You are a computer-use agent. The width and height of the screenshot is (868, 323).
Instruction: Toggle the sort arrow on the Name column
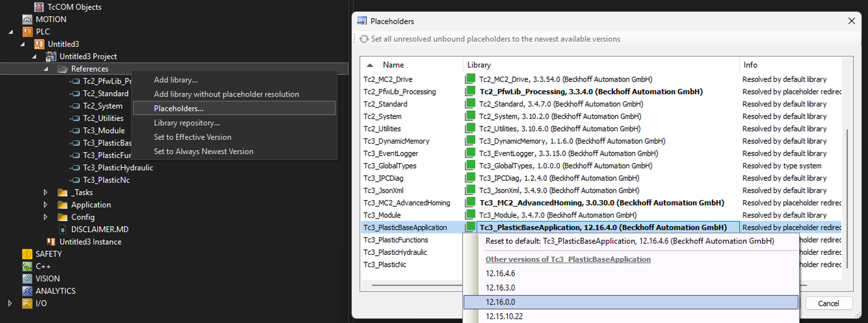click(370, 65)
